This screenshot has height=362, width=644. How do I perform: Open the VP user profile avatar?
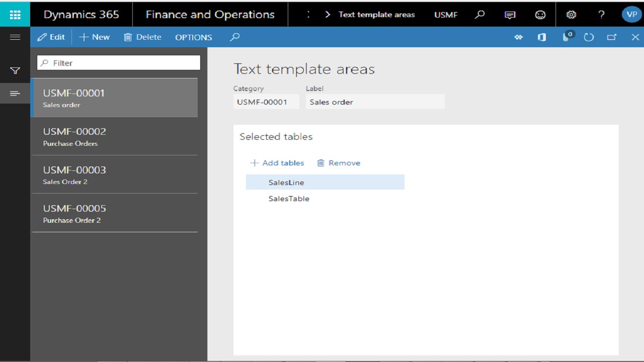[631, 14]
